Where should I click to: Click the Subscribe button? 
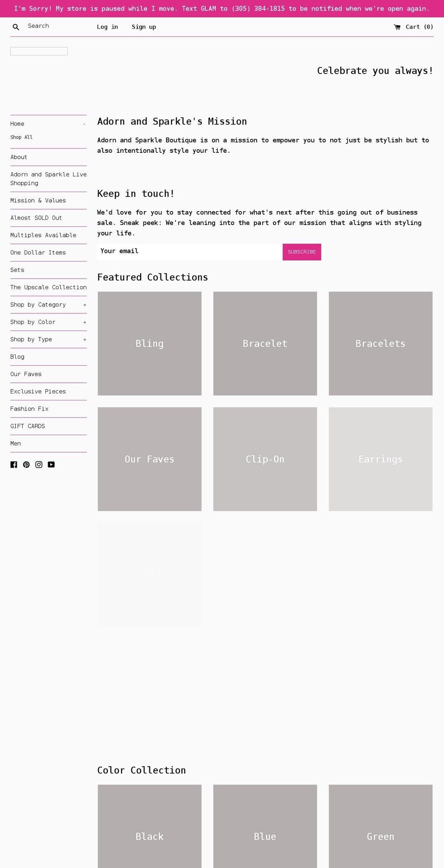302,252
